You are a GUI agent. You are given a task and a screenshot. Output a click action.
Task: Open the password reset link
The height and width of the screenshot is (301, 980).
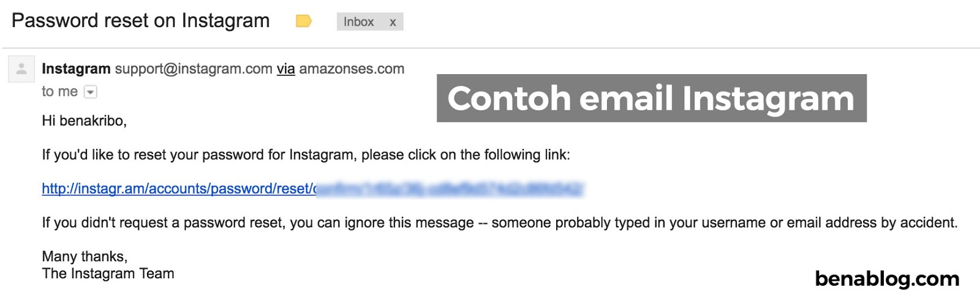tap(178, 189)
